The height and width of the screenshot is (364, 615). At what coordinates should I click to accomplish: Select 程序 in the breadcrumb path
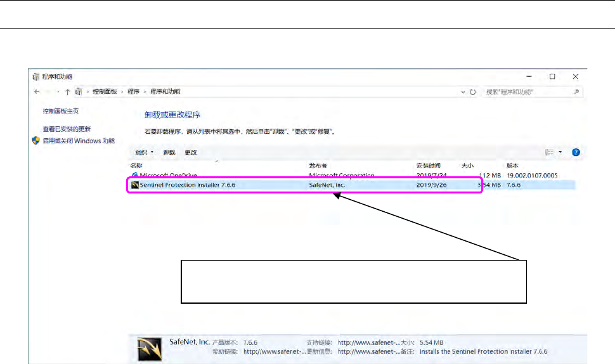(x=133, y=91)
